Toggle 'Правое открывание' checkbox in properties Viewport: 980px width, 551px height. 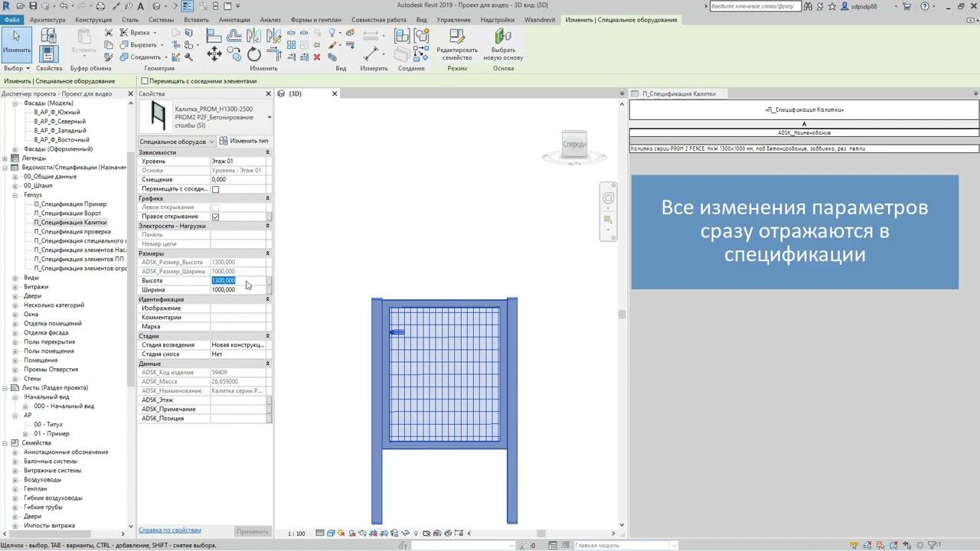[x=215, y=217]
